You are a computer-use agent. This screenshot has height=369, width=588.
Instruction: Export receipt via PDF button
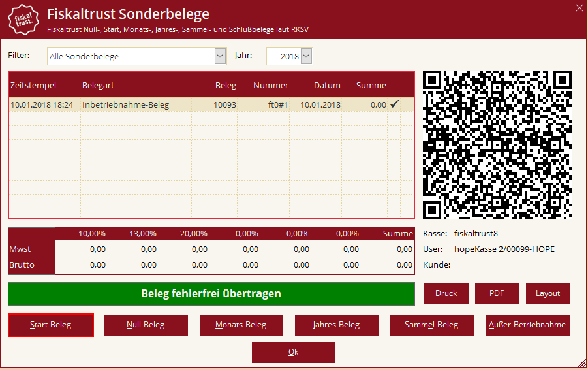click(x=497, y=294)
